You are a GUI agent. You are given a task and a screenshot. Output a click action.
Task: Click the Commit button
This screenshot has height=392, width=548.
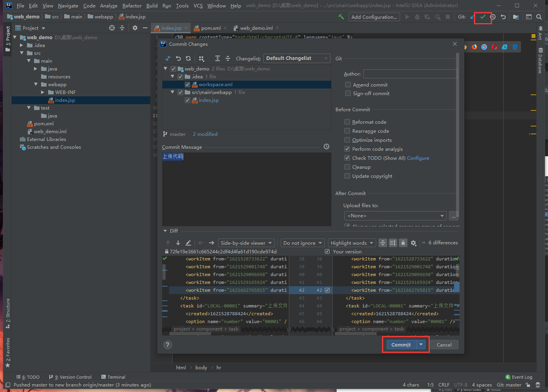click(x=401, y=345)
